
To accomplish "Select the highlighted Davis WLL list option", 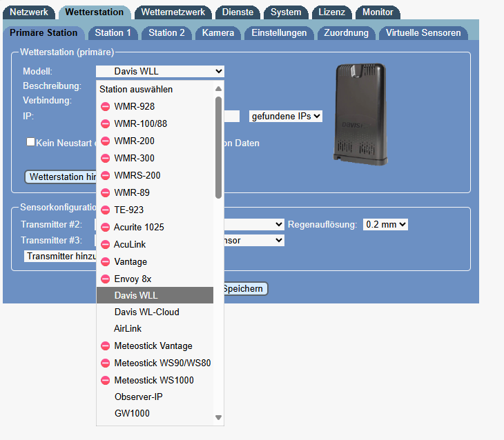I will pos(155,295).
